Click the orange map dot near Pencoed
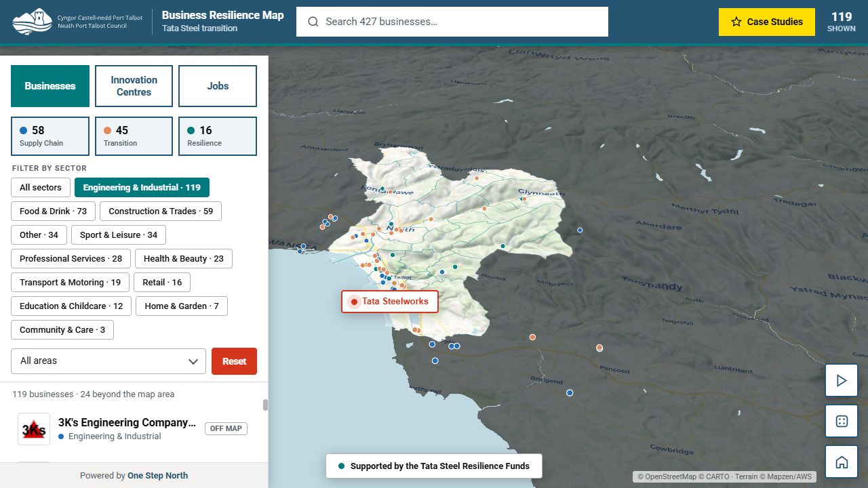The width and height of the screenshot is (868, 488). tap(599, 348)
